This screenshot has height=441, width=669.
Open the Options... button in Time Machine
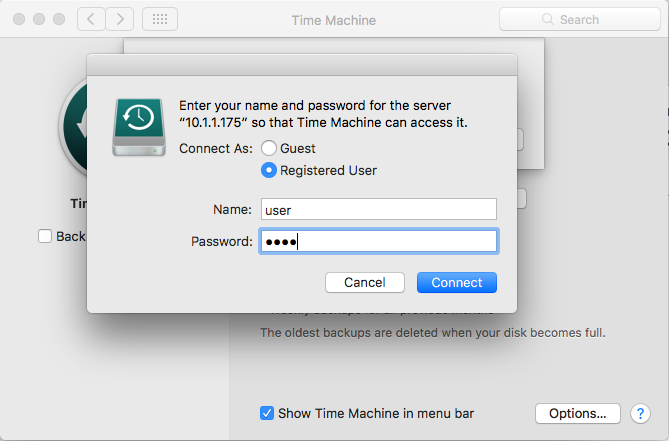click(x=578, y=413)
